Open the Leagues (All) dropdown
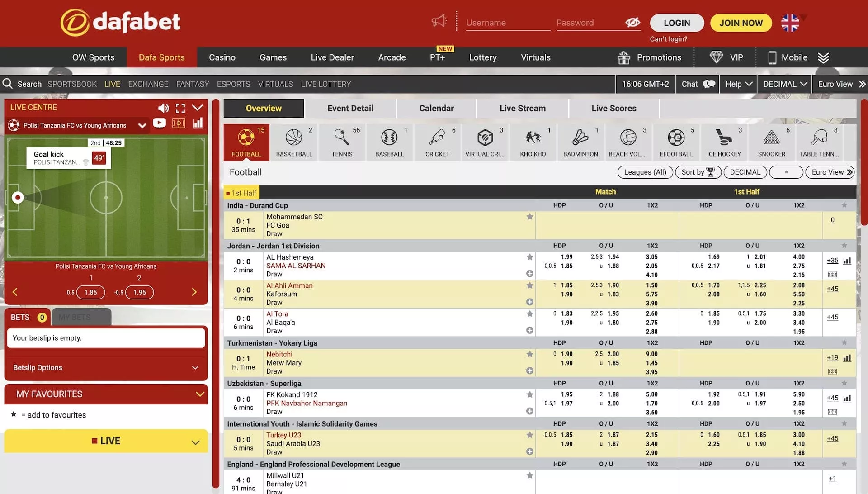 pyautogui.click(x=645, y=172)
